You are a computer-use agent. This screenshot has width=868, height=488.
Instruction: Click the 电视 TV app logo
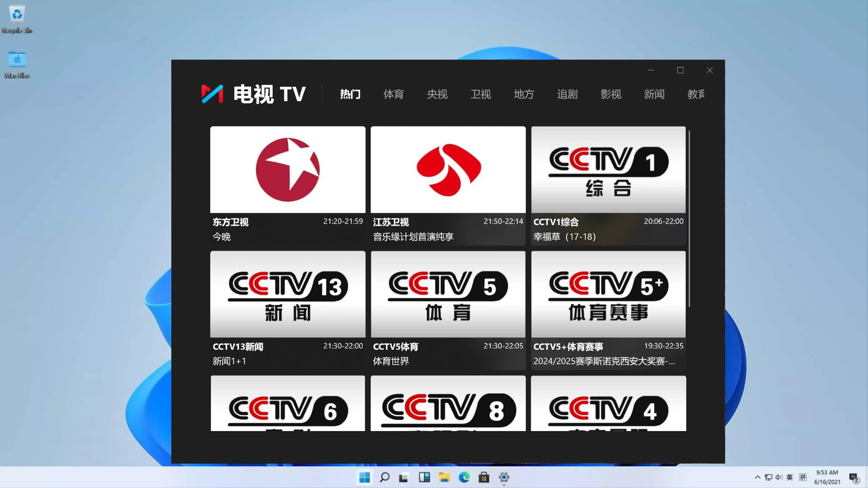[253, 94]
